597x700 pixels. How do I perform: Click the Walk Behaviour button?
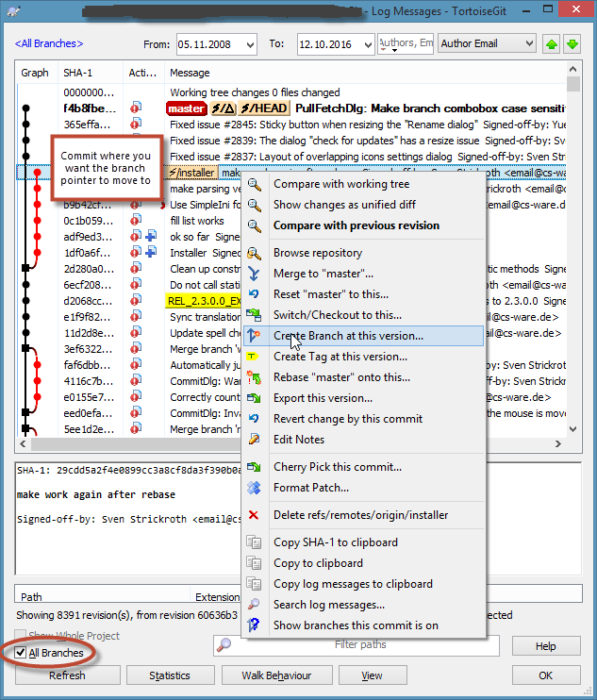coord(276,675)
